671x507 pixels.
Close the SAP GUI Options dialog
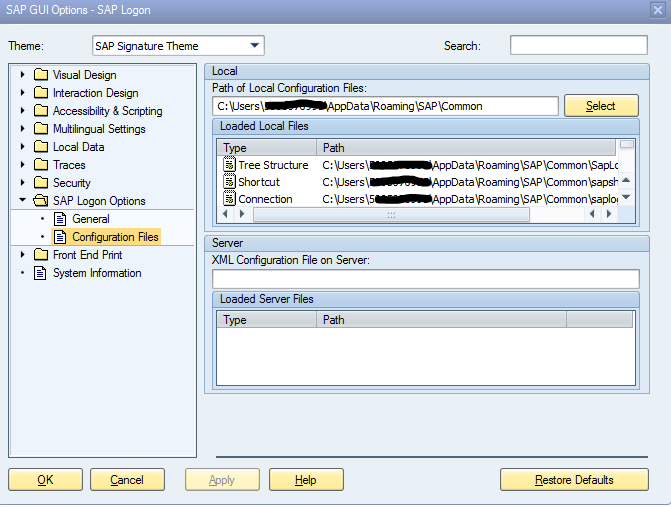pos(657,9)
